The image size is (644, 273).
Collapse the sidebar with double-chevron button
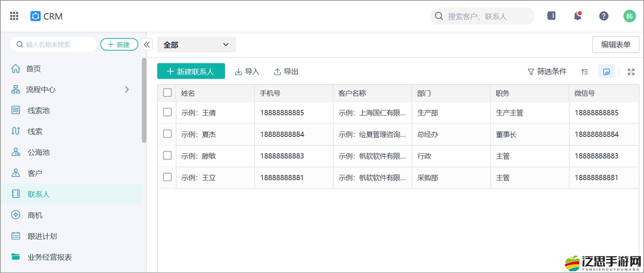click(147, 45)
